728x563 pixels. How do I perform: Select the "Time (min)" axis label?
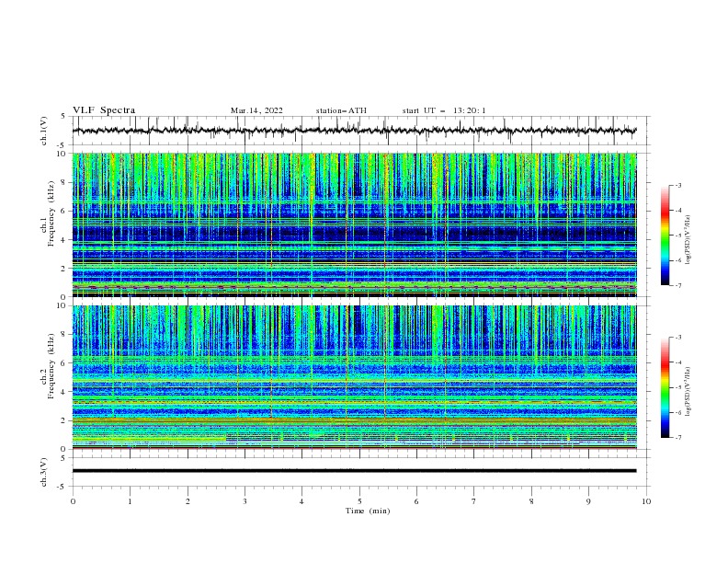pyautogui.click(x=368, y=511)
